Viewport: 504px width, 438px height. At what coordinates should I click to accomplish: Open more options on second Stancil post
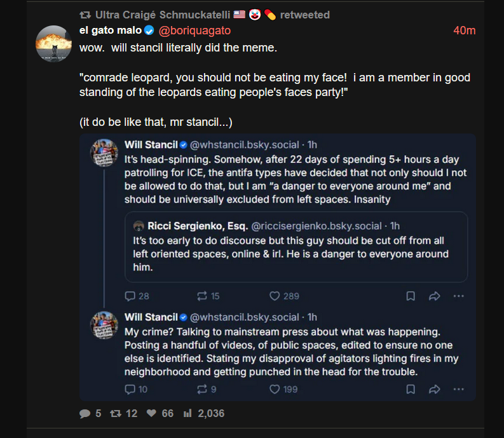[x=459, y=389]
